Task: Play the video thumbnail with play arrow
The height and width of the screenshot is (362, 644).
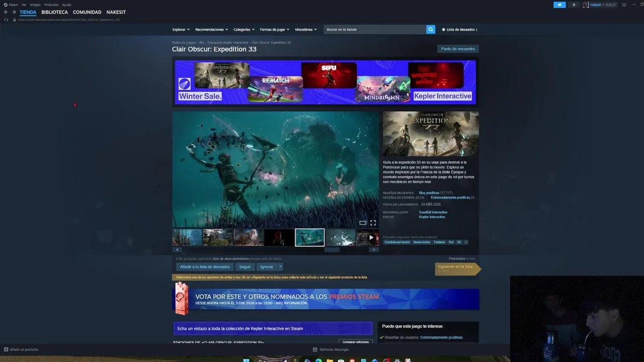Action: coord(368,237)
